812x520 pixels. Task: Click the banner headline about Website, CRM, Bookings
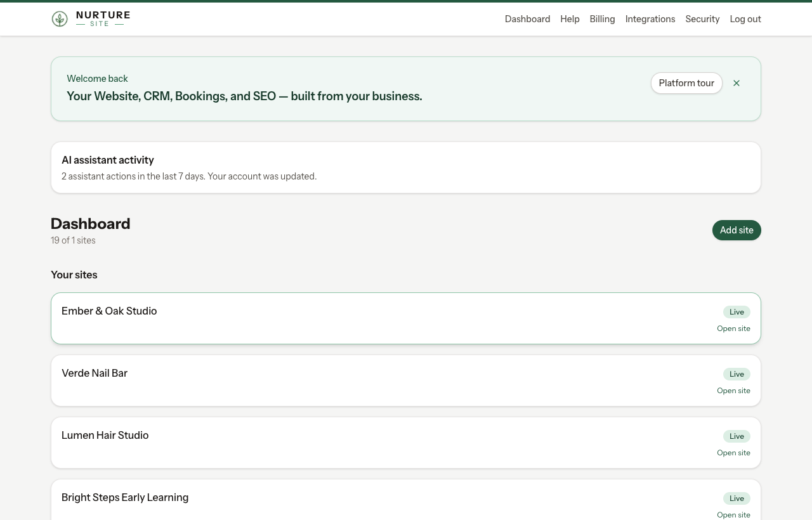[244, 96]
